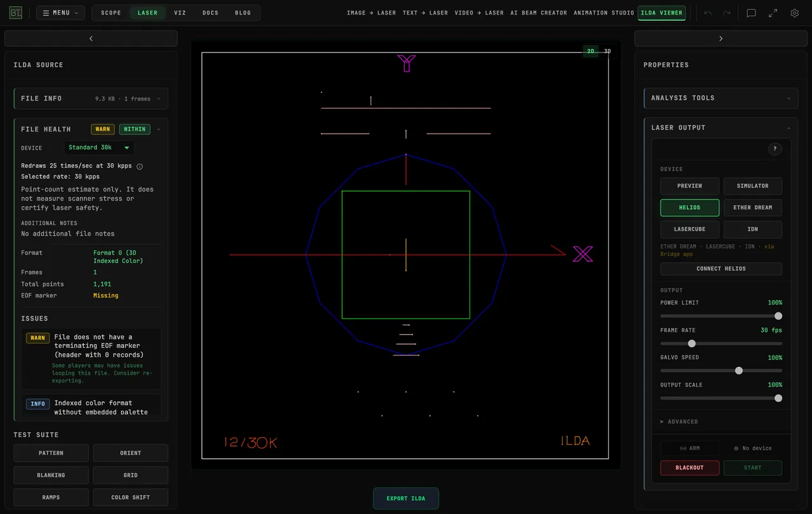Run the Pattern test
This screenshot has height=514, width=812.
[51, 453]
